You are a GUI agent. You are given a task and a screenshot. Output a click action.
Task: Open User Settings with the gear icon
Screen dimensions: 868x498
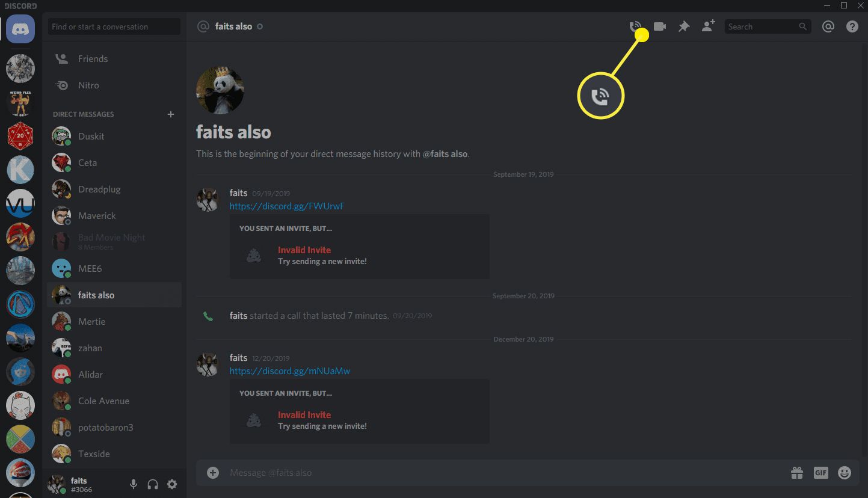tap(172, 484)
